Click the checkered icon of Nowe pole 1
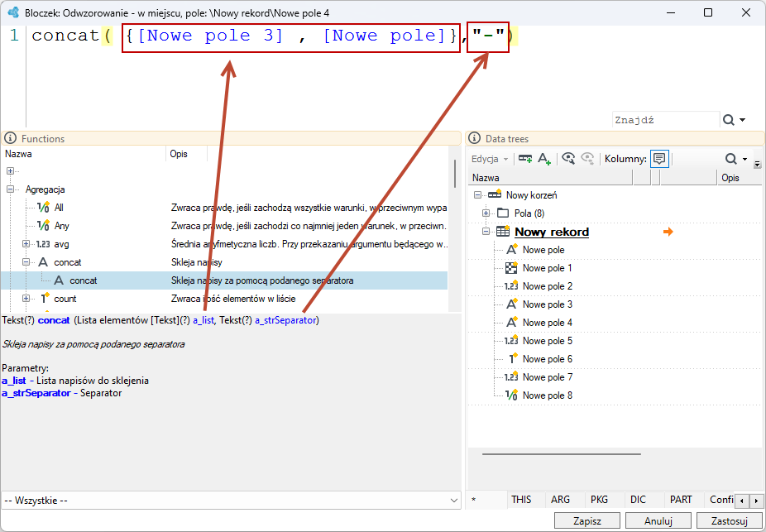Screen dimensions: 766x532 pos(511,268)
